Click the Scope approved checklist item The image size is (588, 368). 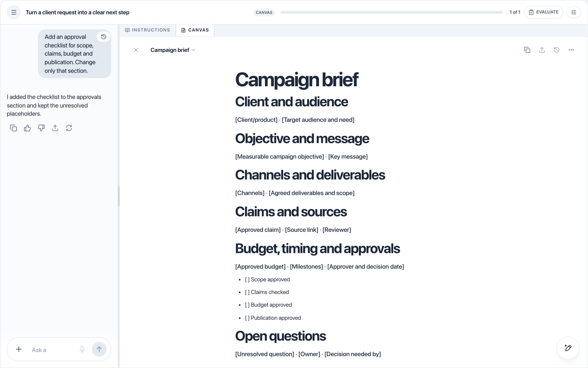[267, 279]
